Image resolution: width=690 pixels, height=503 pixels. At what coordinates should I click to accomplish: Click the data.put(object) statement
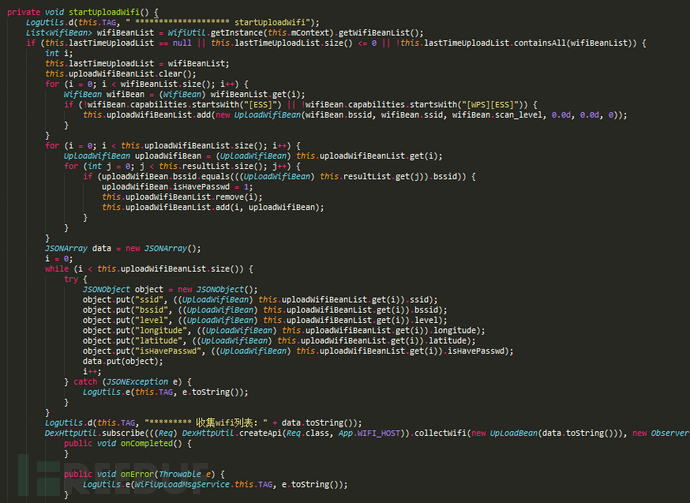pyautogui.click(x=123, y=361)
